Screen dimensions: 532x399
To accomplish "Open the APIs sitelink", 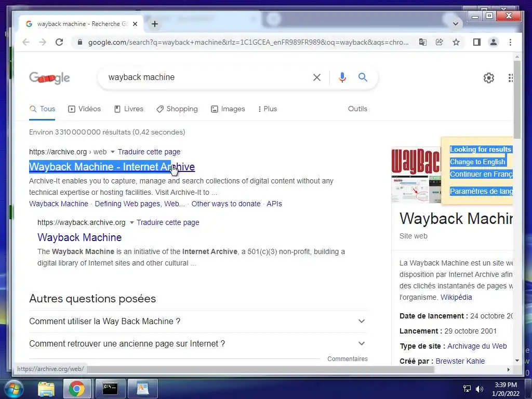I will 274,204.
